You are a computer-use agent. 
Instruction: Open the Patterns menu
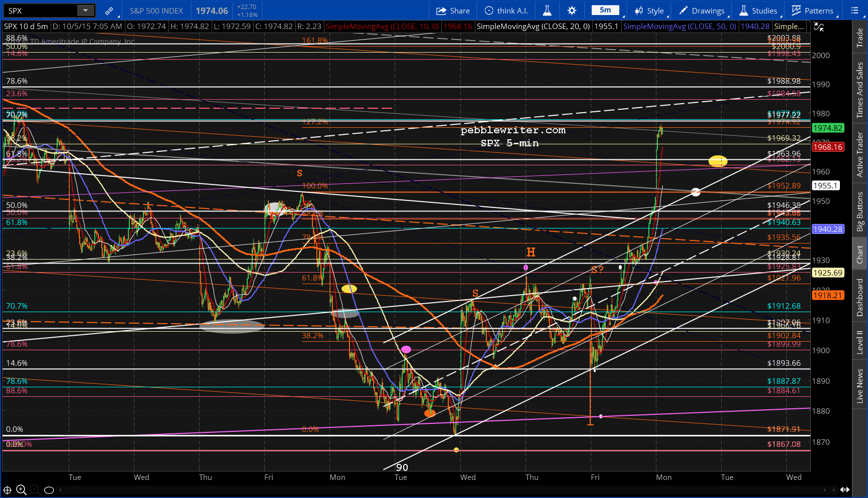(x=812, y=11)
